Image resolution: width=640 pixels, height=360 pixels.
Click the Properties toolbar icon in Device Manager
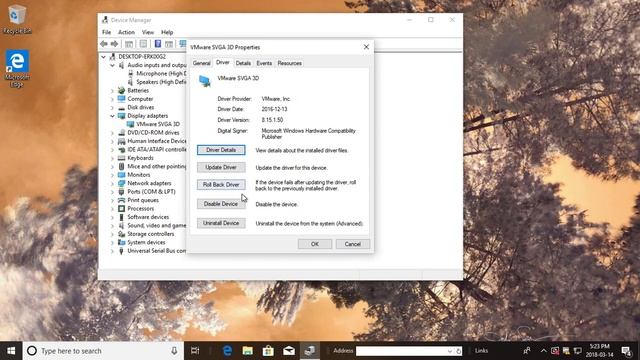[x=143, y=44]
